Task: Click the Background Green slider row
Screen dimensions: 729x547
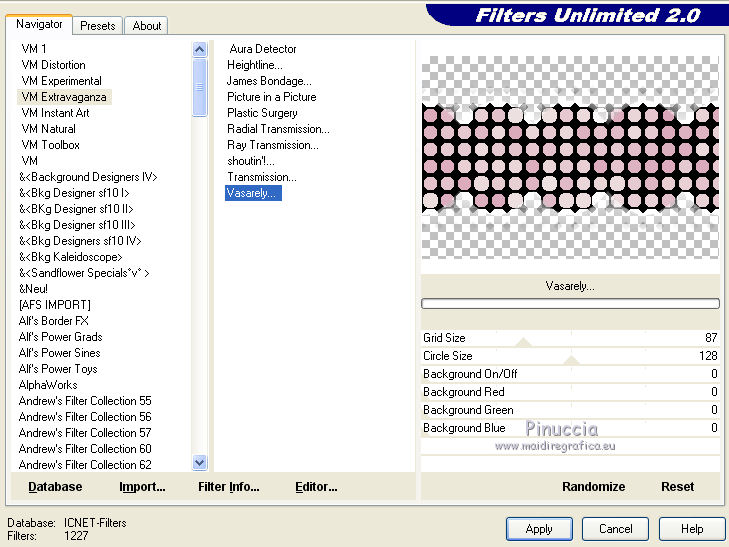Action: (570, 410)
